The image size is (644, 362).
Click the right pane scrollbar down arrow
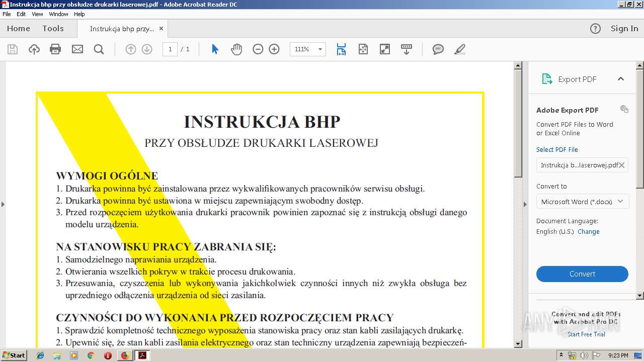click(640, 296)
